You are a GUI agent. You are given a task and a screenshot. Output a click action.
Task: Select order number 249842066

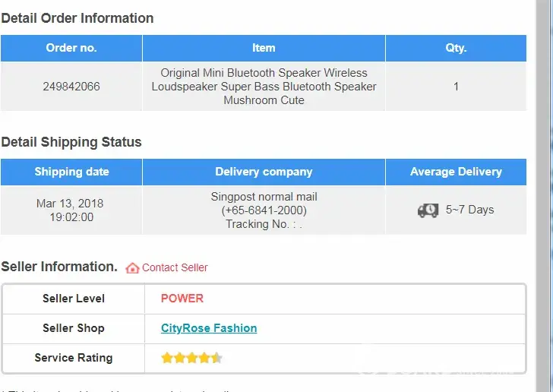(71, 87)
